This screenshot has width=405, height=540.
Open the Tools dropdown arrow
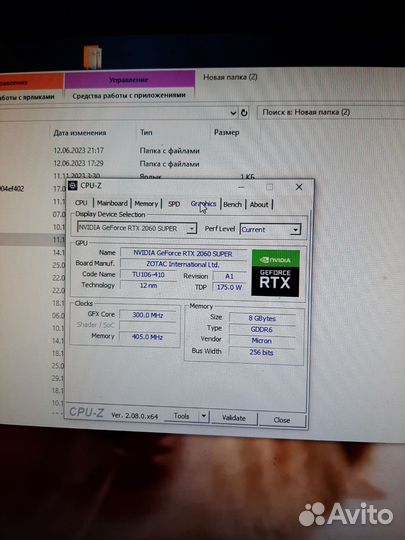204,416
